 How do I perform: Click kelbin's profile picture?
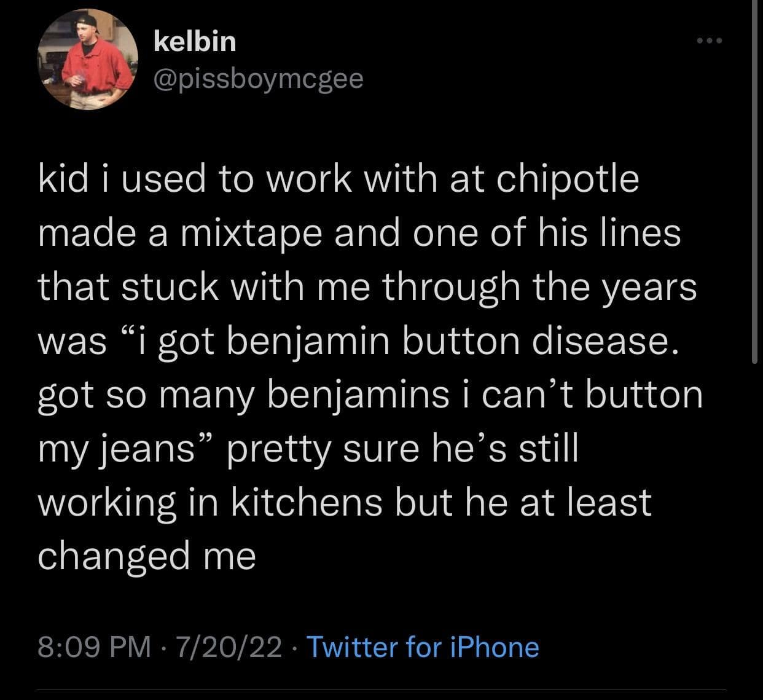[x=88, y=60]
